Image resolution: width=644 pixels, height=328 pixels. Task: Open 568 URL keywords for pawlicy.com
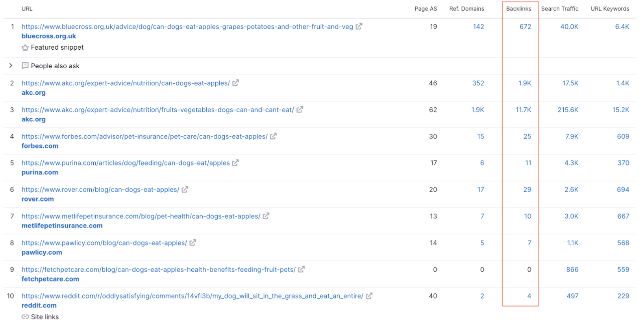click(623, 243)
